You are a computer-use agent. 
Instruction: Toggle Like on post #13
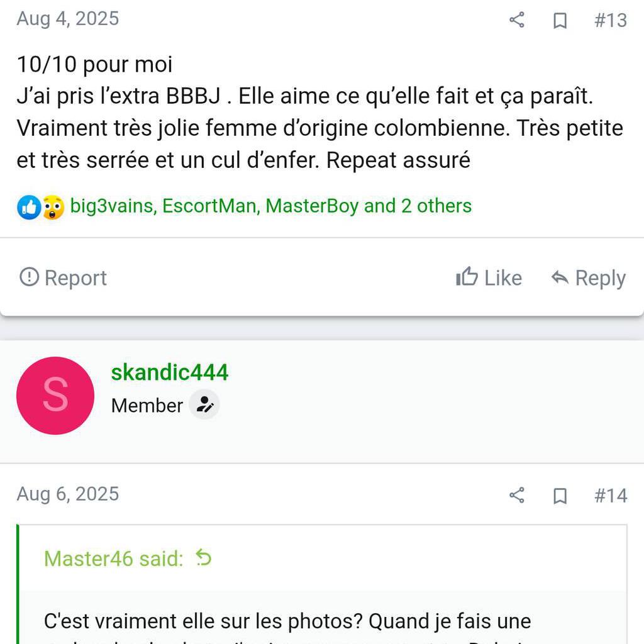[x=489, y=277]
